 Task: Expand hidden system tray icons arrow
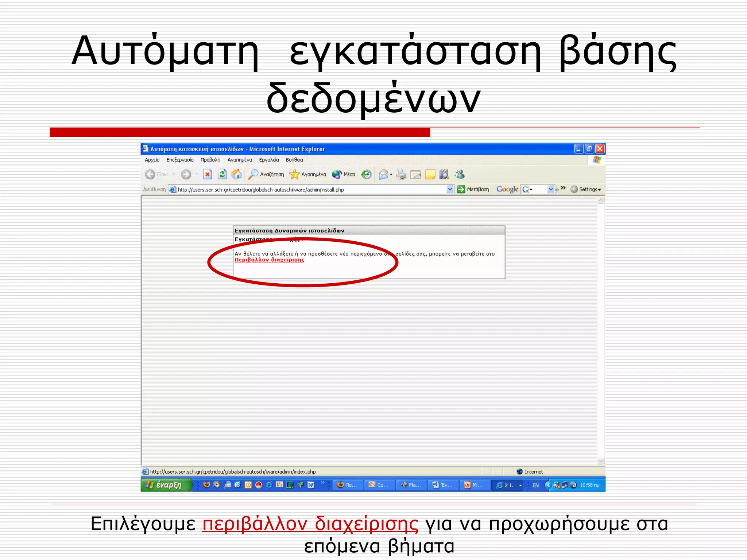[548, 485]
